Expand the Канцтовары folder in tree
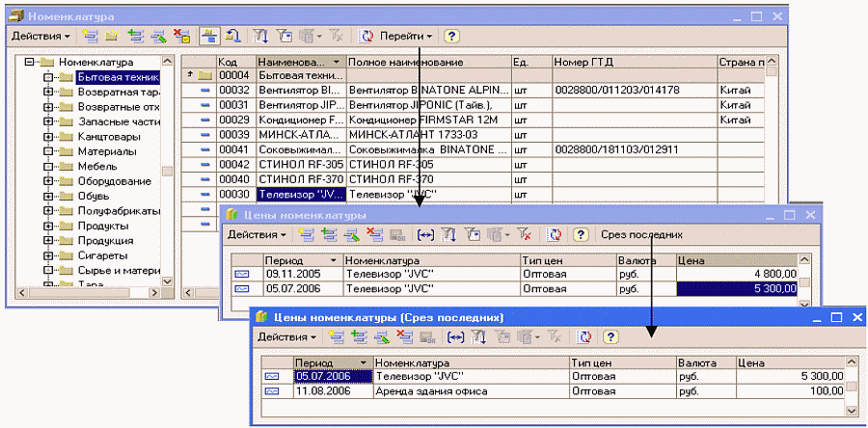The height and width of the screenshot is (428, 868). tap(47, 137)
